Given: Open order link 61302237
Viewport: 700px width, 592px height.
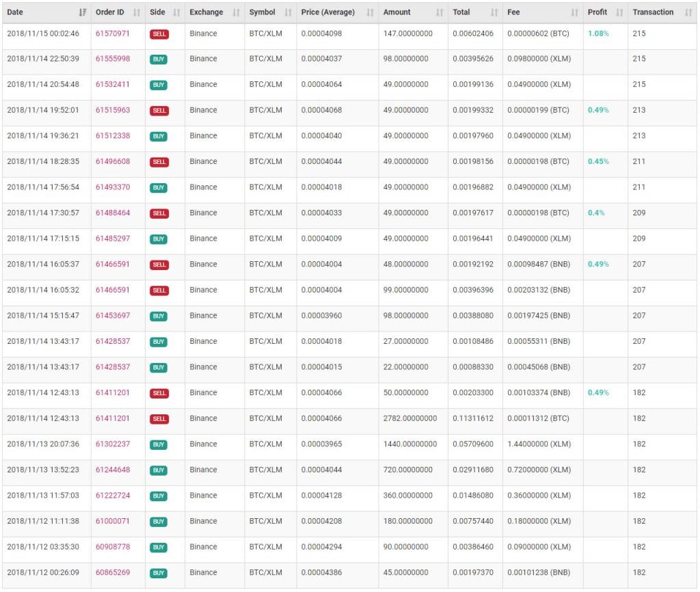Looking at the screenshot, I should point(113,444).
